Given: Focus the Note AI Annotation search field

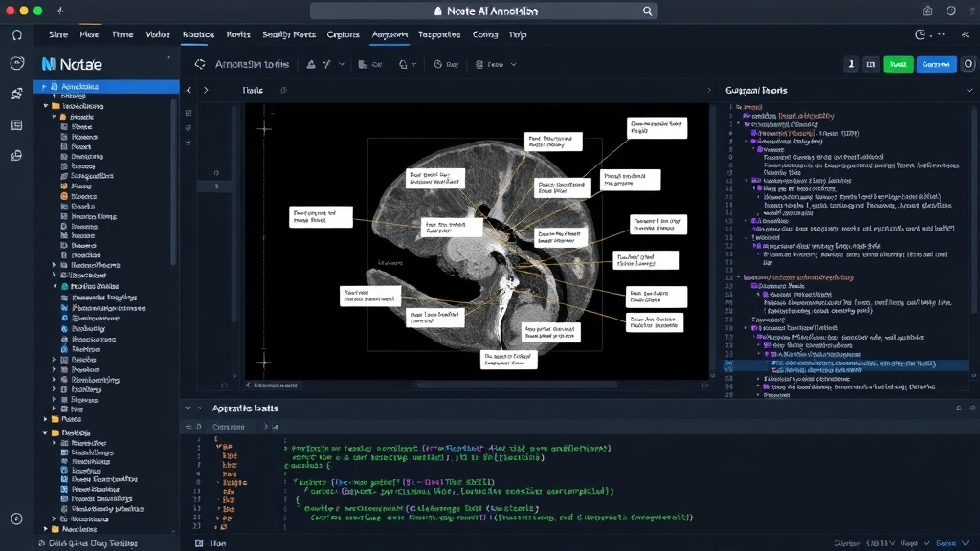Looking at the screenshot, I should 483,11.
